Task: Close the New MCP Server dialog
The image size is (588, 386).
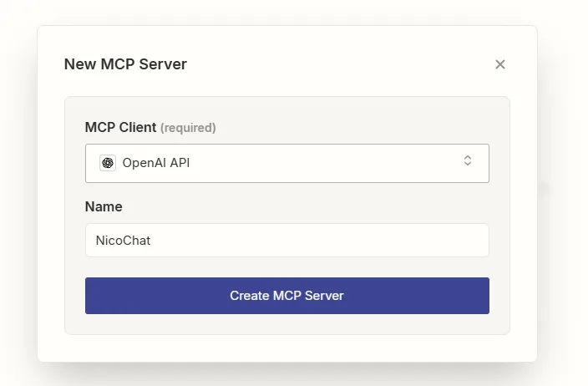Action: pyautogui.click(x=499, y=64)
